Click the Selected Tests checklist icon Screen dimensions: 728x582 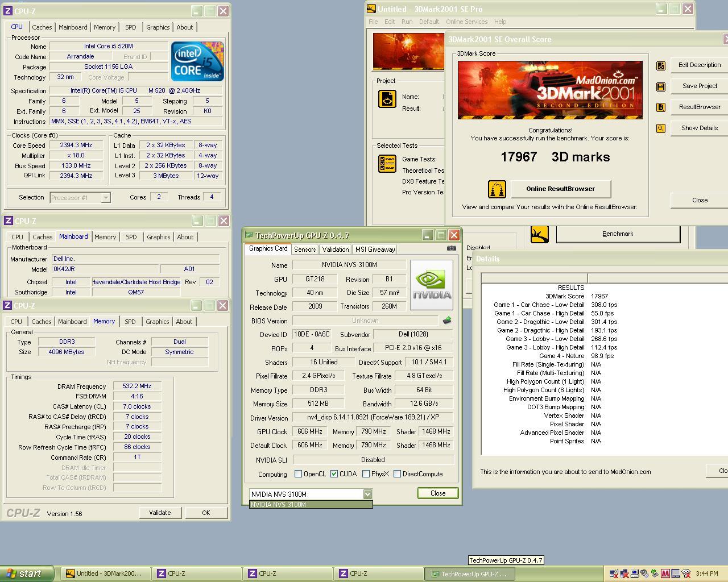click(387, 164)
